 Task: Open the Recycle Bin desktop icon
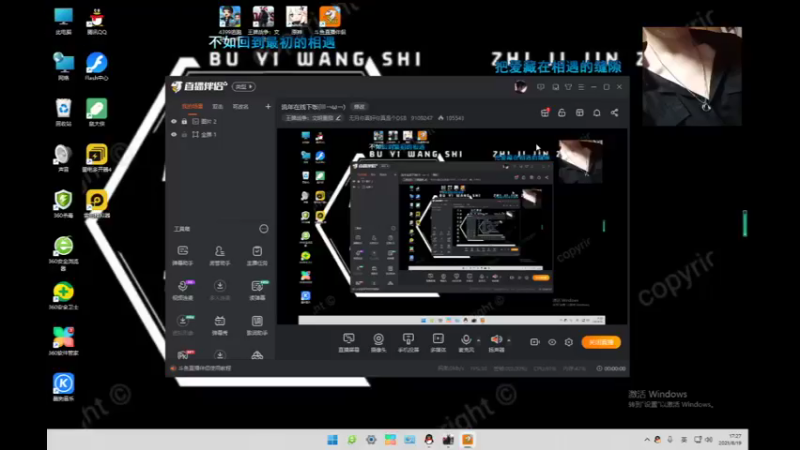coord(63,112)
